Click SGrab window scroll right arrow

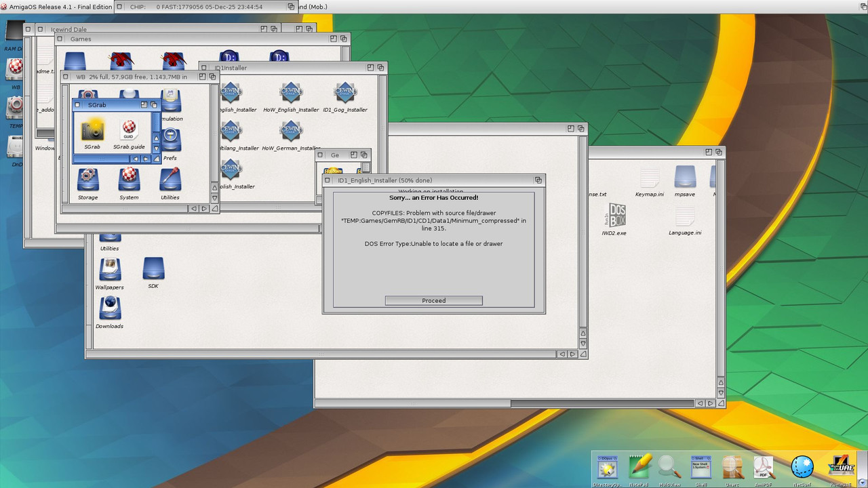click(x=146, y=159)
